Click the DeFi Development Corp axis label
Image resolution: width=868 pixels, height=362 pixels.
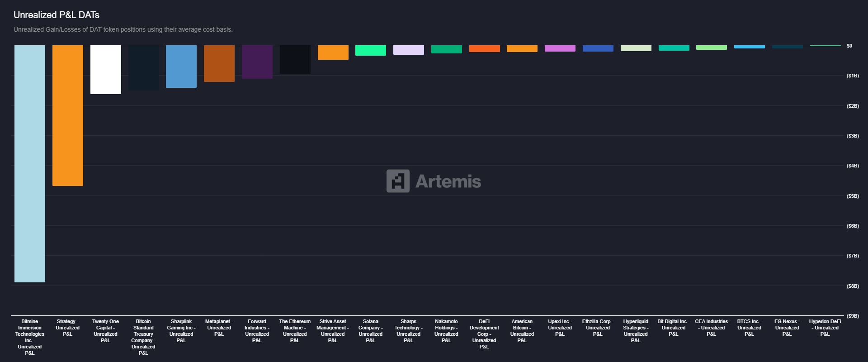[x=484, y=334]
